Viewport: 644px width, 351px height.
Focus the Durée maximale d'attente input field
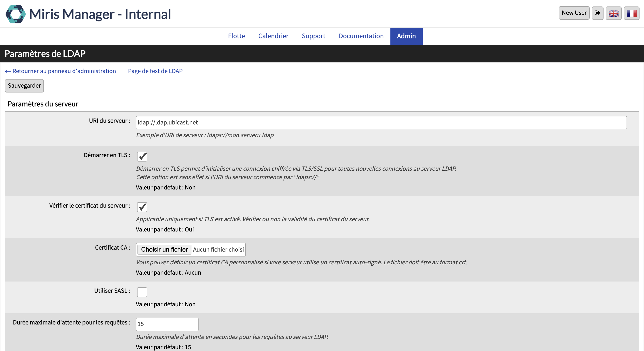pos(167,324)
